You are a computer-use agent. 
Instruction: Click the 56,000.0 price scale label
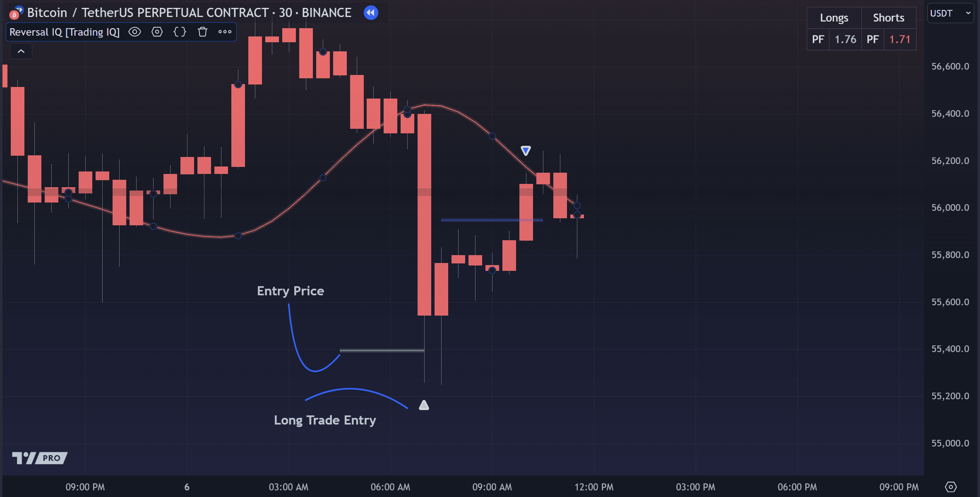coord(950,208)
